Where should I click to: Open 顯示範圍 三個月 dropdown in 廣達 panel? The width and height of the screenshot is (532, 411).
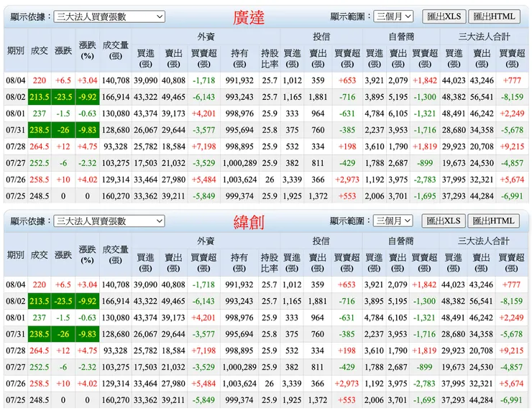pos(393,17)
